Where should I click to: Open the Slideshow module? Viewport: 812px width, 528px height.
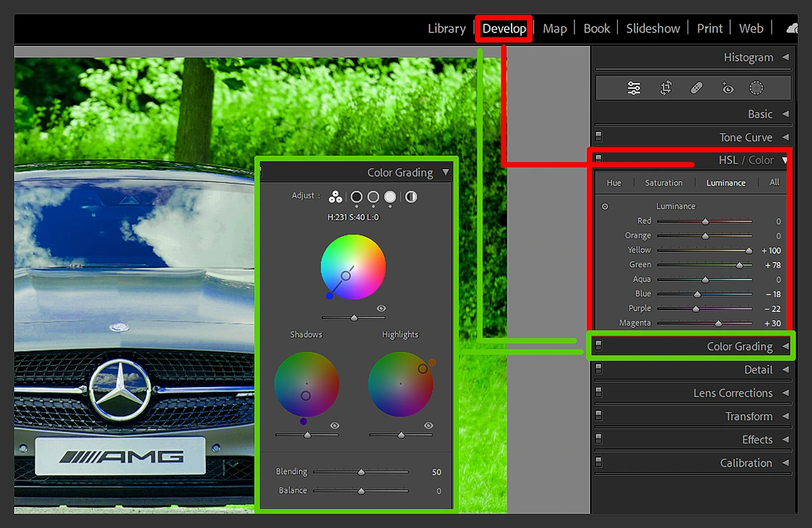(653, 28)
